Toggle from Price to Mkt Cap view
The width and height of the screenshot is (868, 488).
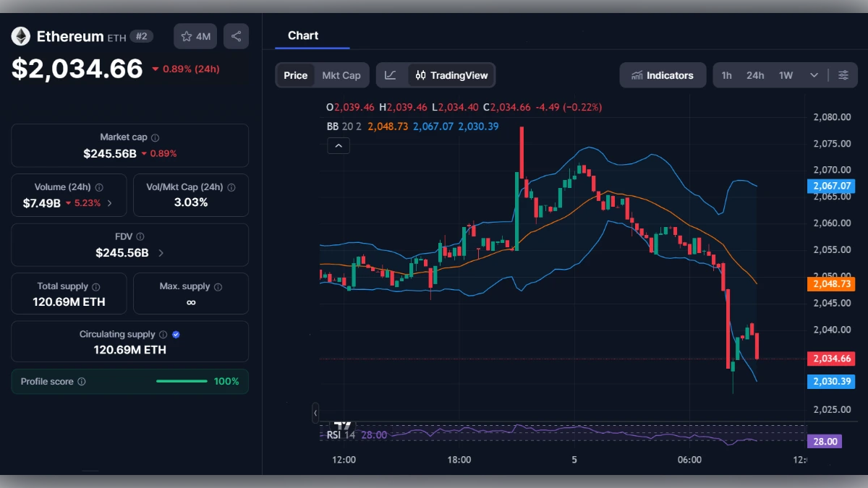coord(341,74)
